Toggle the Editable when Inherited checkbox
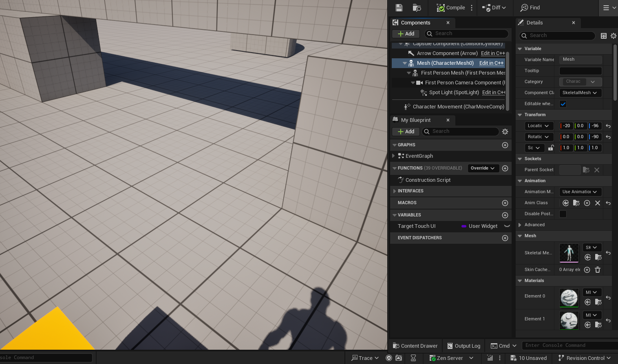This screenshot has width=618, height=364. [563, 104]
